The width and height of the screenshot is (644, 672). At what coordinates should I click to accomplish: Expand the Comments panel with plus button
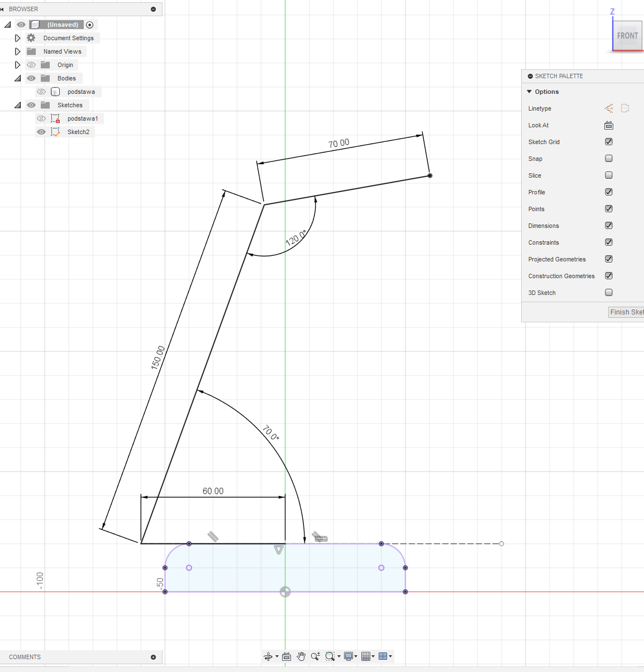153,657
